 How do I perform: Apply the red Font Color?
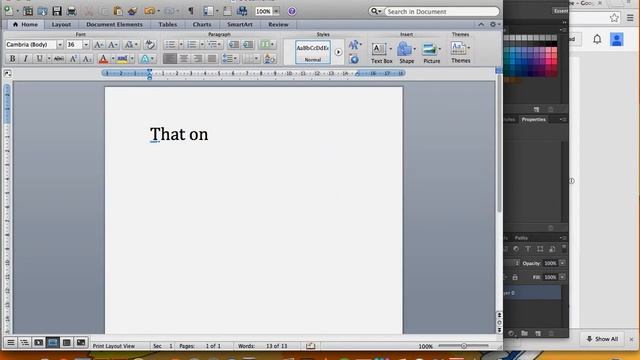click(x=103, y=59)
